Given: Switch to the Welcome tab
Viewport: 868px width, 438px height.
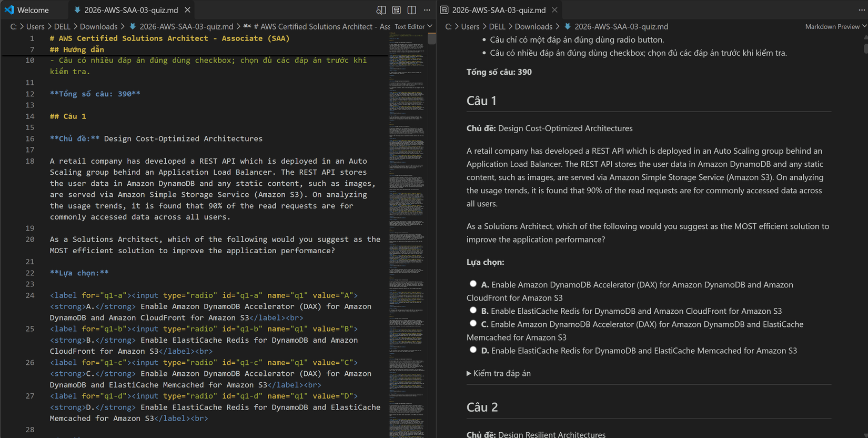Looking at the screenshot, I should tap(33, 10).
